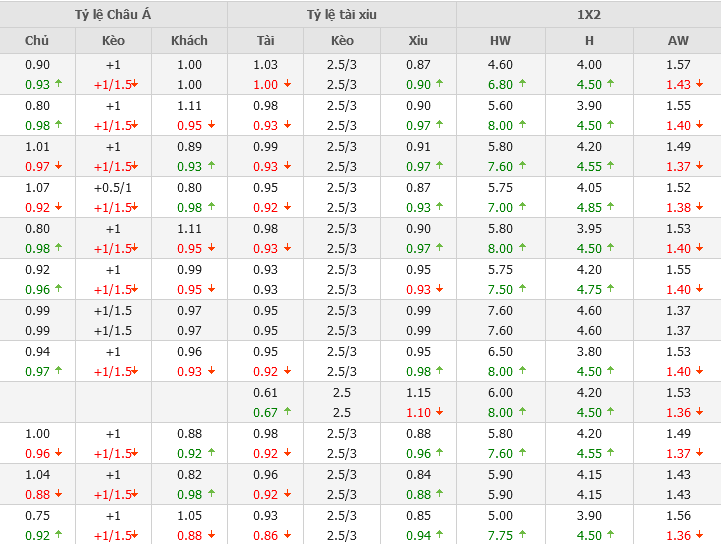This screenshot has height=544, width=721.
Task: Click the HW column header
Action: (x=500, y=40)
